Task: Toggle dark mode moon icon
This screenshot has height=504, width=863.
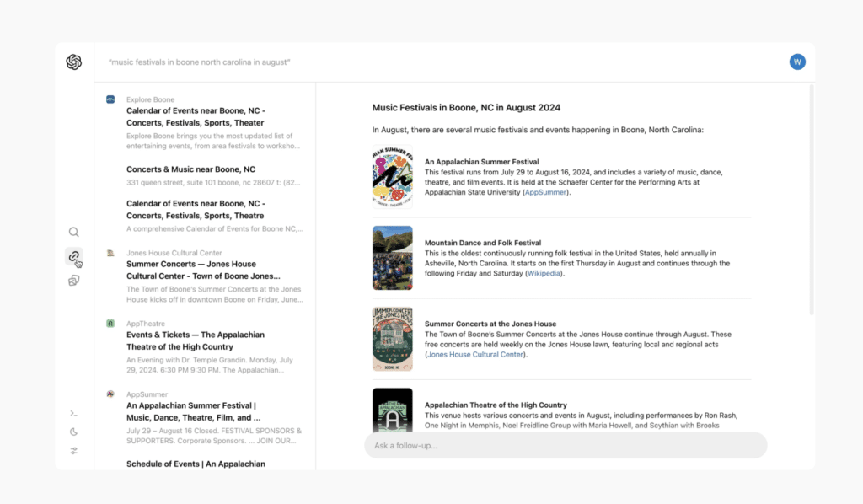Action: tap(74, 432)
